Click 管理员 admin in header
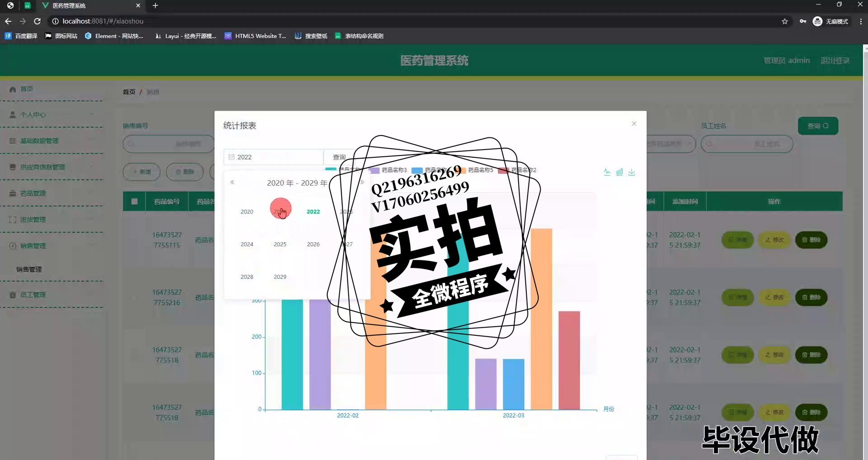This screenshot has height=460, width=868. point(787,61)
